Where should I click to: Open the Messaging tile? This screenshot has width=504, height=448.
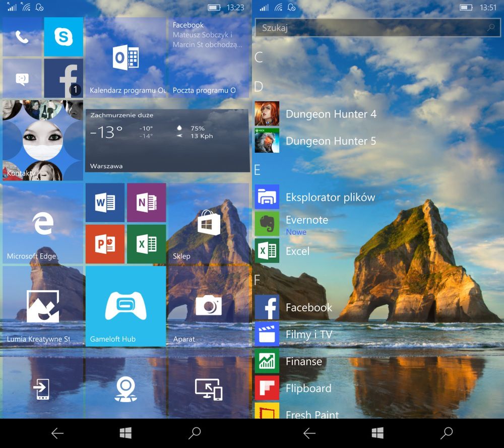coord(22,79)
